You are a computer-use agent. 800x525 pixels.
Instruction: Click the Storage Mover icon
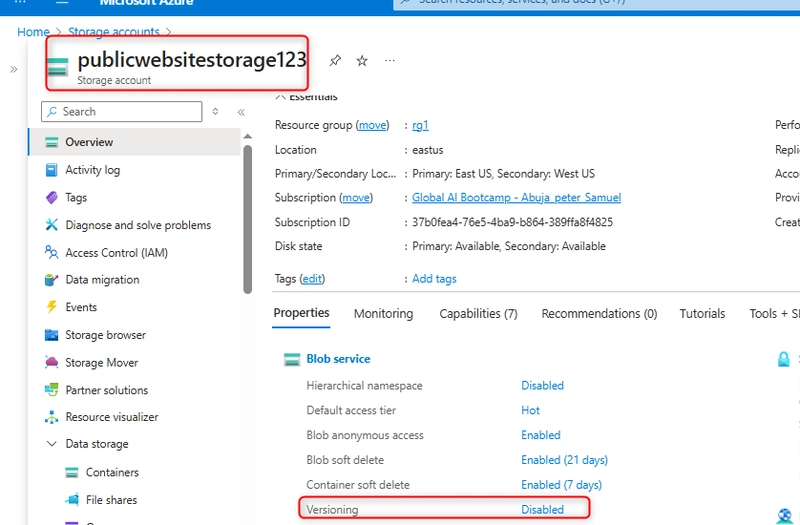tap(52, 362)
